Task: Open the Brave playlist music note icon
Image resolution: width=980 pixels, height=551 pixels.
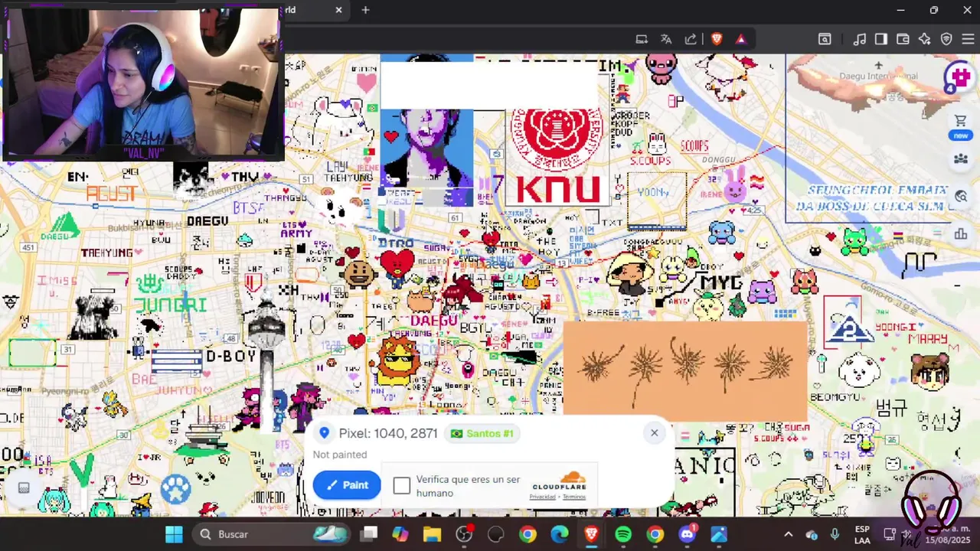Action: click(860, 39)
